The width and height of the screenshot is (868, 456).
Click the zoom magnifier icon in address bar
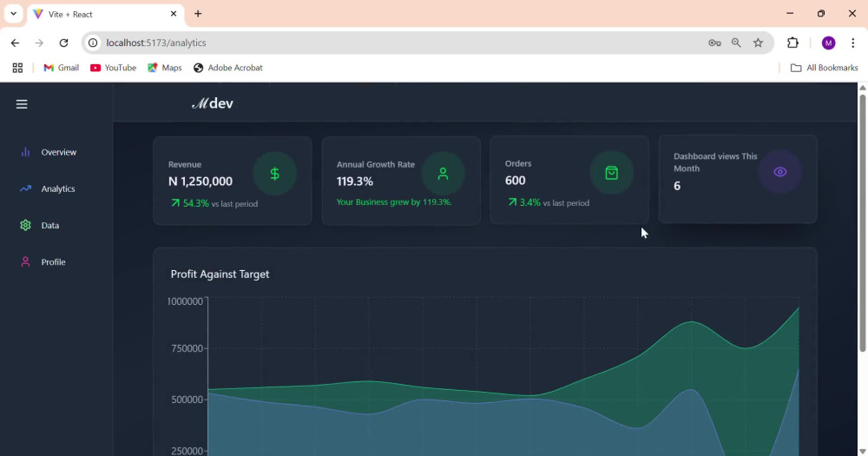pyautogui.click(x=736, y=43)
